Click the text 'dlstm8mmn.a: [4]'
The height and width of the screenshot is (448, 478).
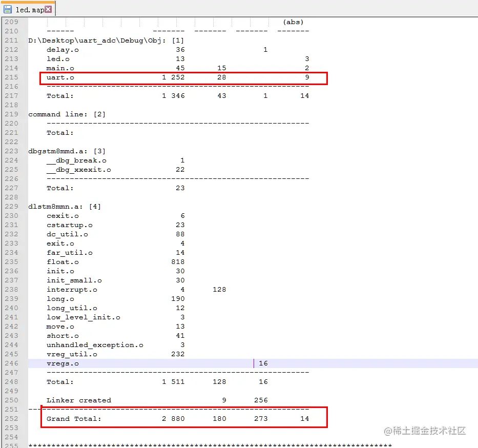[65, 207]
